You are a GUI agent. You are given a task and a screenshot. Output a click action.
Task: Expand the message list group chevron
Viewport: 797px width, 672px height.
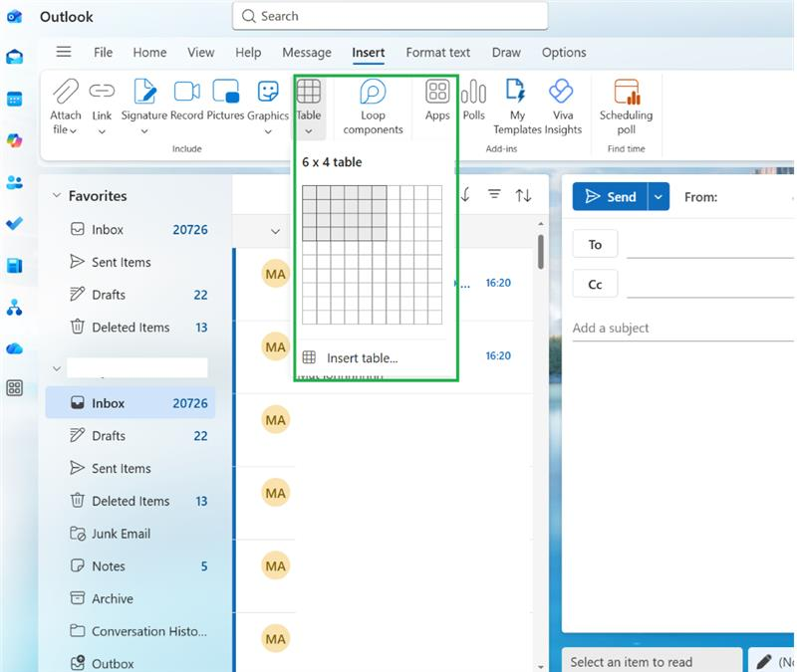276,231
